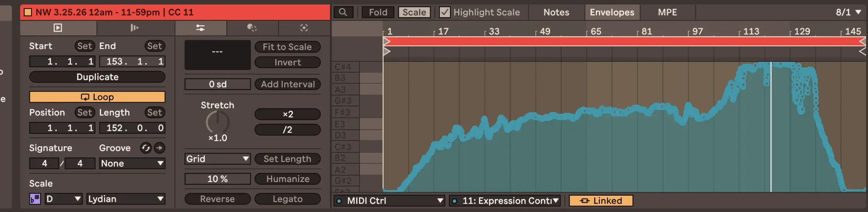The height and width of the screenshot is (212, 868).
Task: Disable the clip Loop toggle
Action: [x=97, y=97]
